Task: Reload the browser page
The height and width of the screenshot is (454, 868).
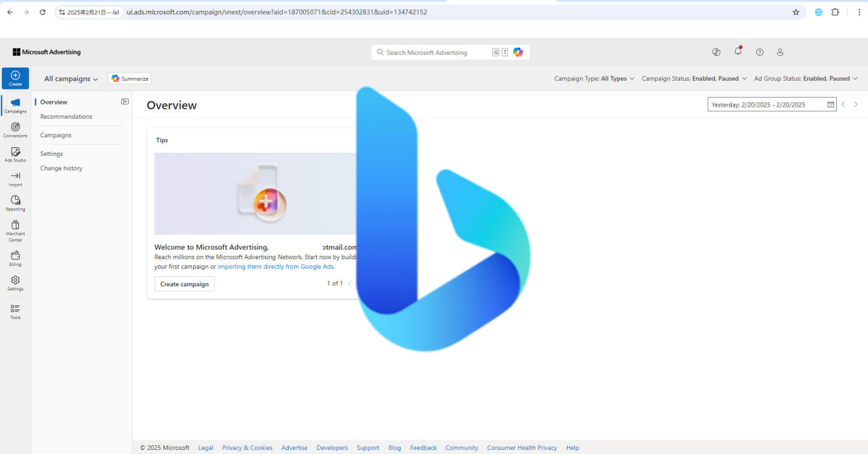Action: click(x=43, y=12)
